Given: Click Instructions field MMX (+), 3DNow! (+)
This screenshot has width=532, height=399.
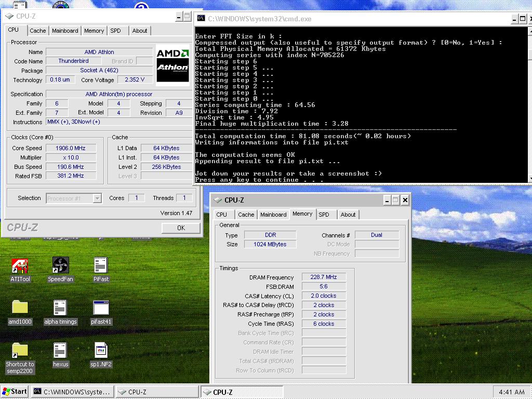Looking at the screenshot, I should coord(119,122).
